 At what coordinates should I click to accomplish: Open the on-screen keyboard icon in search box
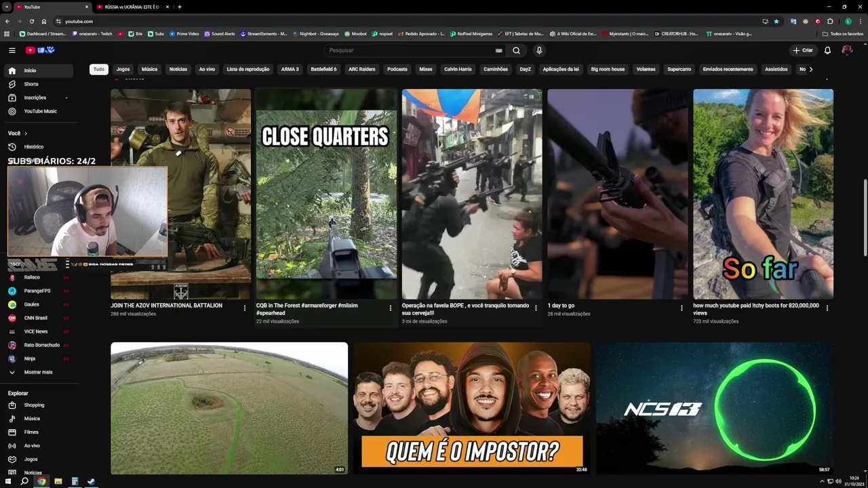point(498,50)
